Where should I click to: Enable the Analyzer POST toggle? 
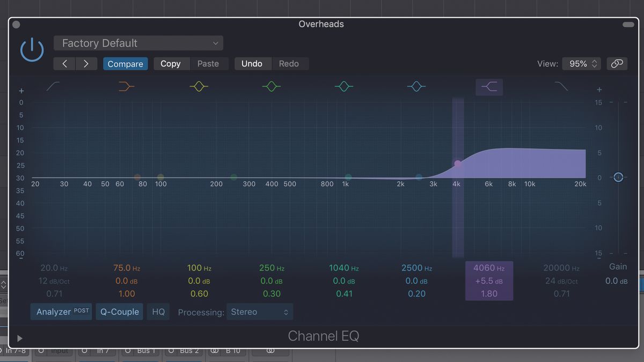point(61,311)
